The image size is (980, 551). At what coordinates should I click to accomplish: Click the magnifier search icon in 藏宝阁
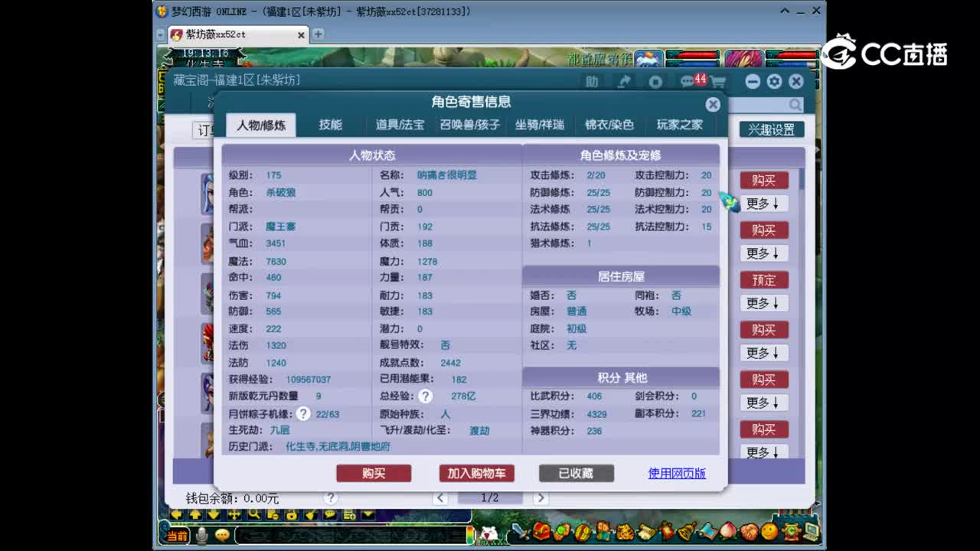pyautogui.click(x=795, y=106)
